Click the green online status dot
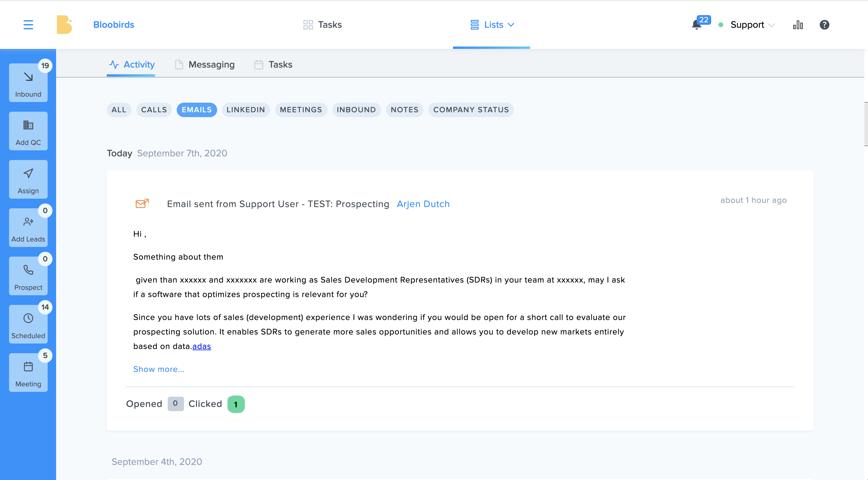Viewport: 868px width, 480px height. coord(721,25)
